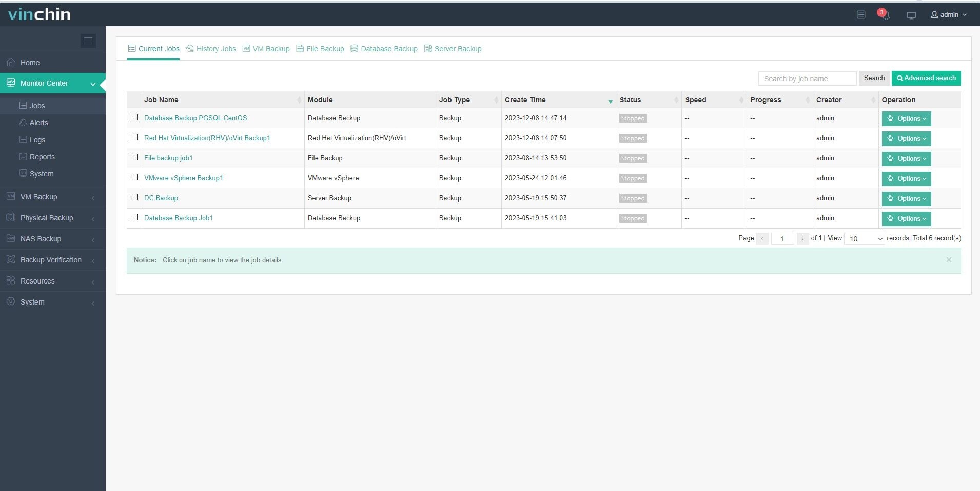The height and width of the screenshot is (491, 980).
Task: Collapse the Monitor Center menu
Action: [53, 83]
